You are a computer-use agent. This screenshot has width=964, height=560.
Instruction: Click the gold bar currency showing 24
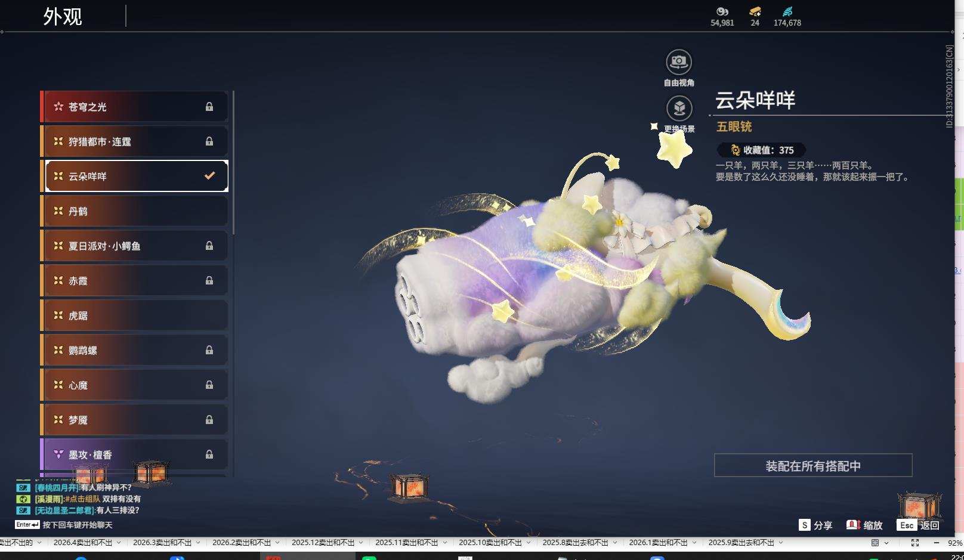[755, 17]
